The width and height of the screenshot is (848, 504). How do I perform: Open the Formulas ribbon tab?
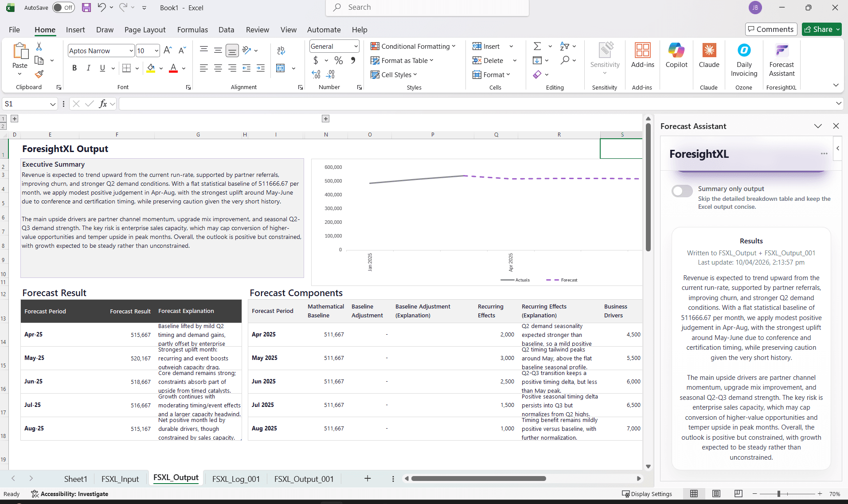click(192, 30)
